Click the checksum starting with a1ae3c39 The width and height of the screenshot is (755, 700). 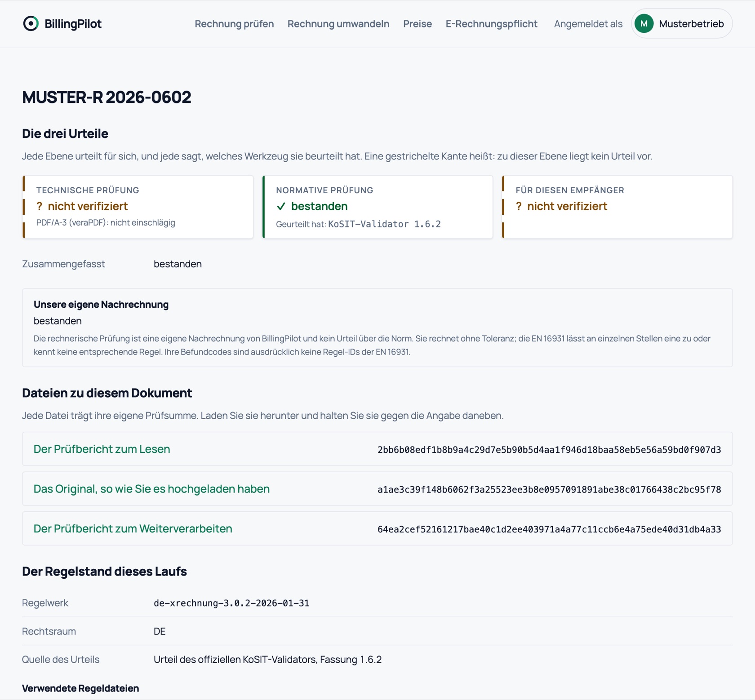(x=549, y=489)
